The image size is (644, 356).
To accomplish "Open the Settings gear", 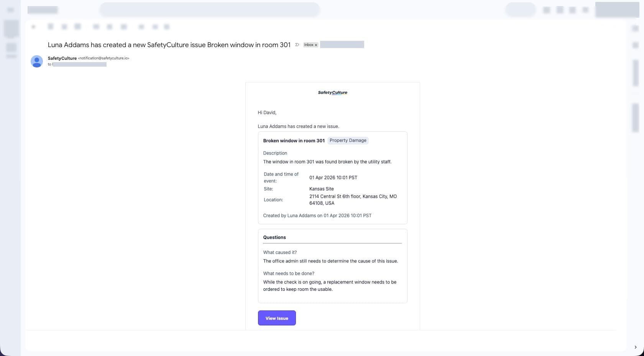I will point(572,10).
